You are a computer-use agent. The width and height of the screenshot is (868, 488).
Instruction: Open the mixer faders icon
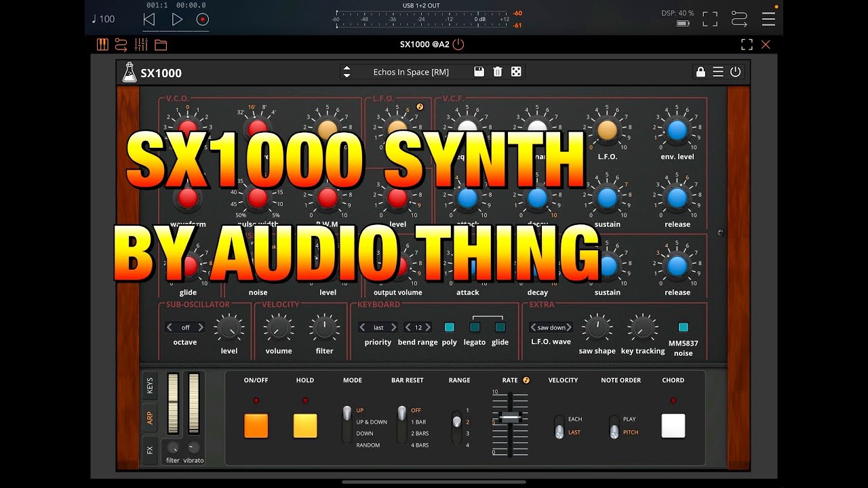[141, 45]
